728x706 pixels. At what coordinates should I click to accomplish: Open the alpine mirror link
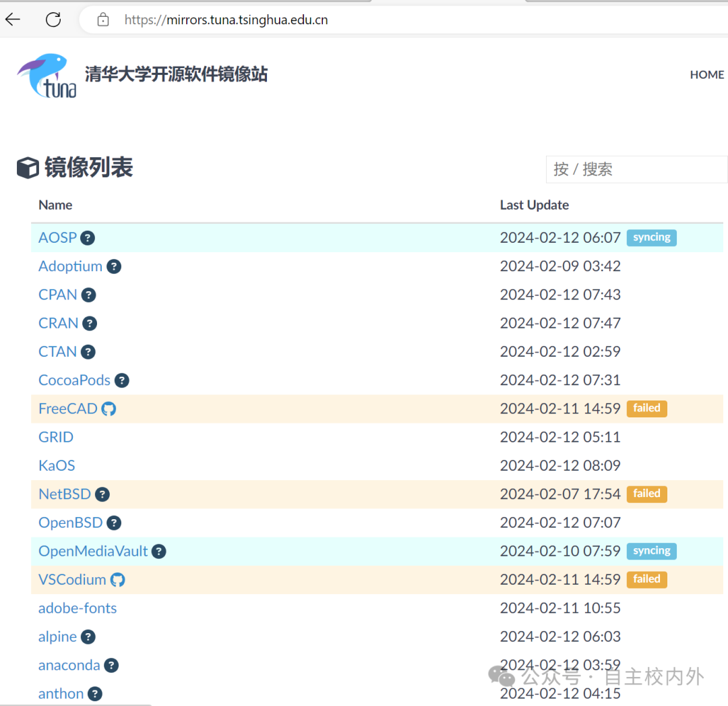pyautogui.click(x=57, y=637)
